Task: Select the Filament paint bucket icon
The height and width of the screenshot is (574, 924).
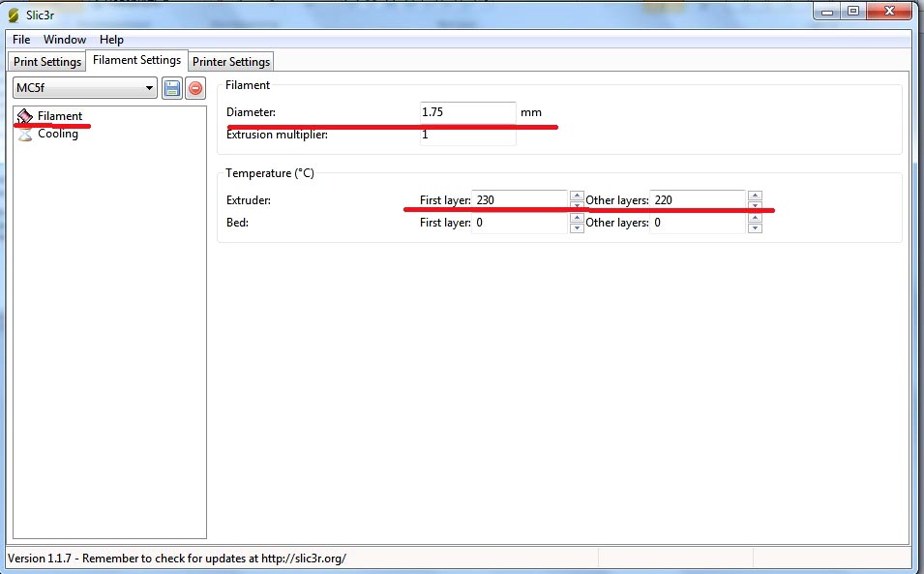Action: pyautogui.click(x=25, y=116)
